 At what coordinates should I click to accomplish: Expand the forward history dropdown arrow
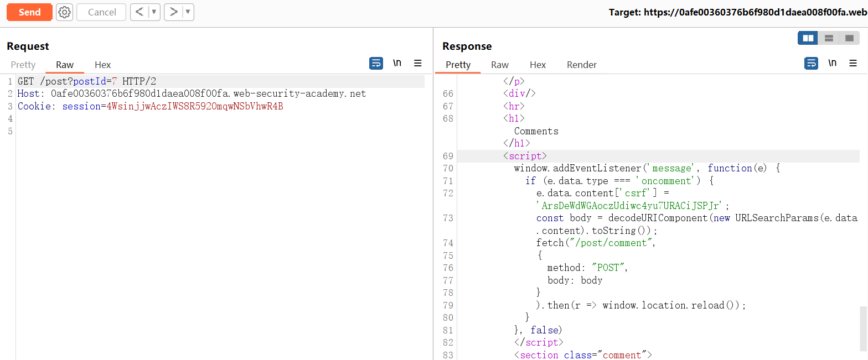pyautogui.click(x=188, y=12)
